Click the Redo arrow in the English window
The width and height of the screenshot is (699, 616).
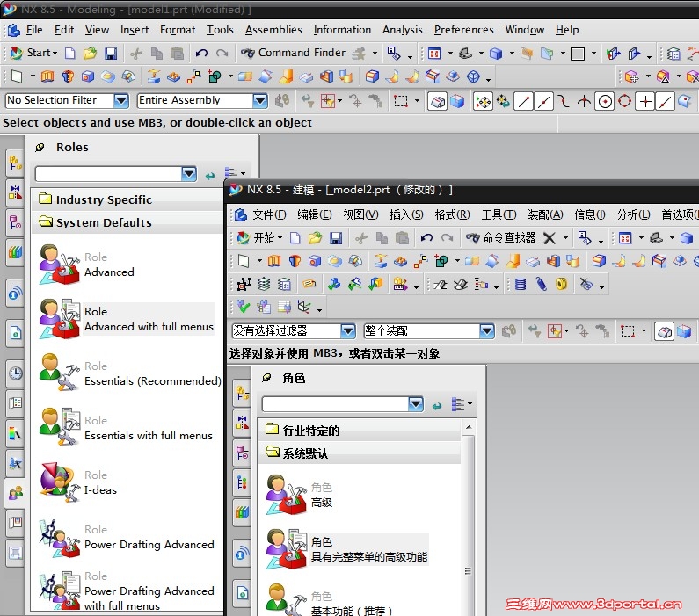[222, 54]
